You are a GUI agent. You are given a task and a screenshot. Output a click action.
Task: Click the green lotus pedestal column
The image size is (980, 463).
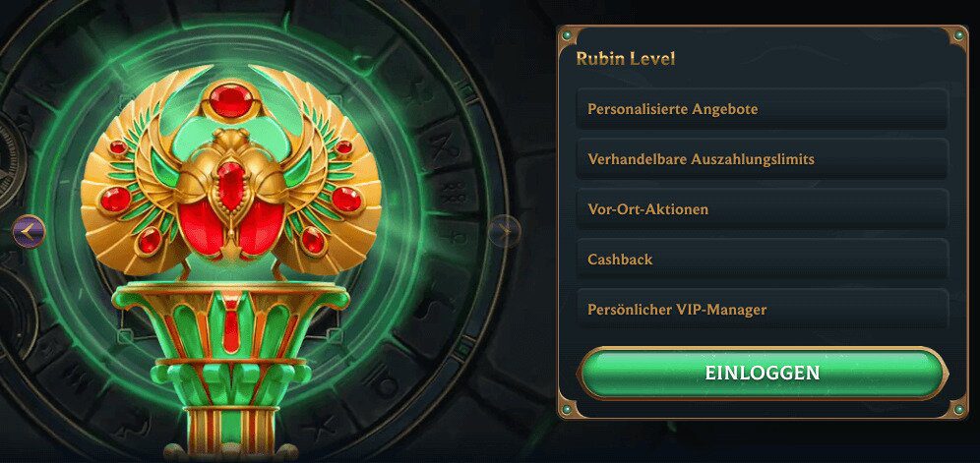pyautogui.click(x=230, y=369)
